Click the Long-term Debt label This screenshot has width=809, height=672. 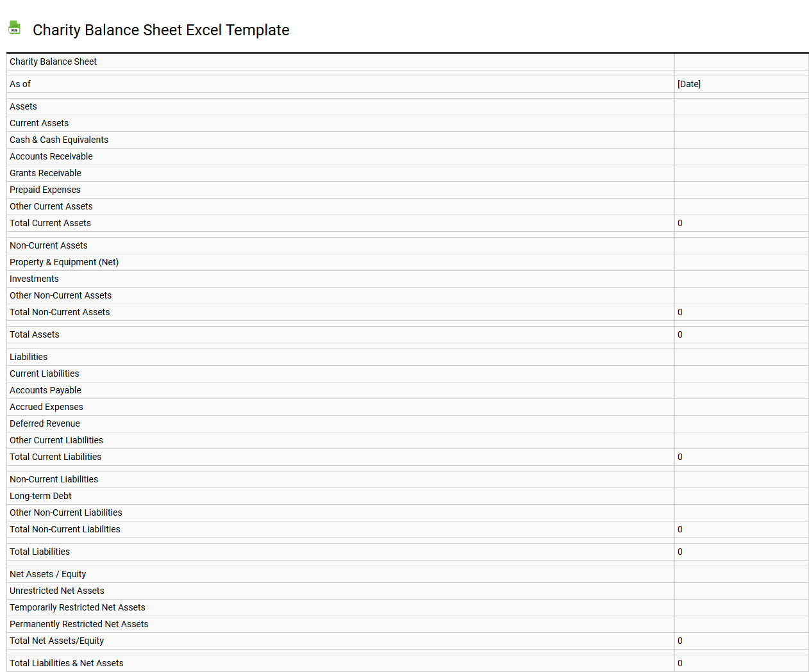click(x=40, y=496)
